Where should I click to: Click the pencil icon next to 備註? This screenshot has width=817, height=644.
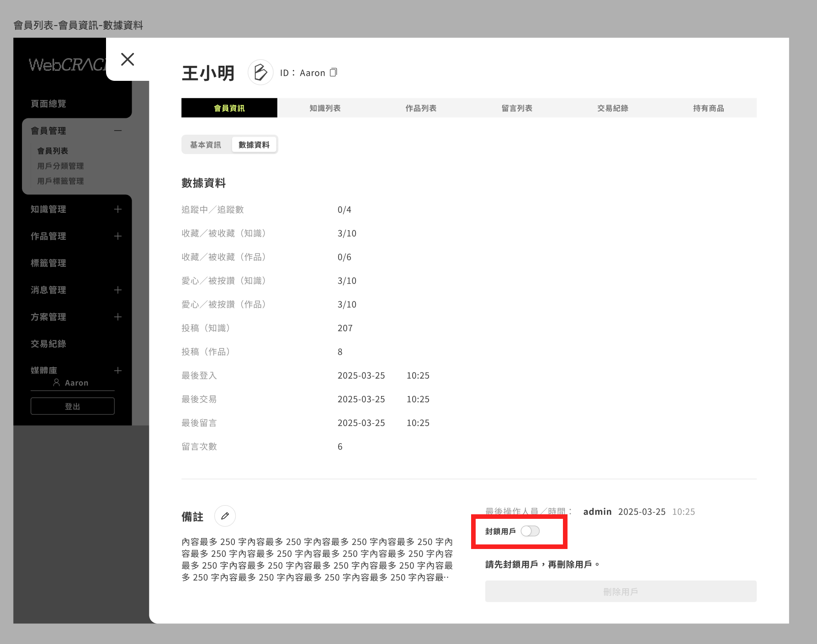tap(225, 516)
